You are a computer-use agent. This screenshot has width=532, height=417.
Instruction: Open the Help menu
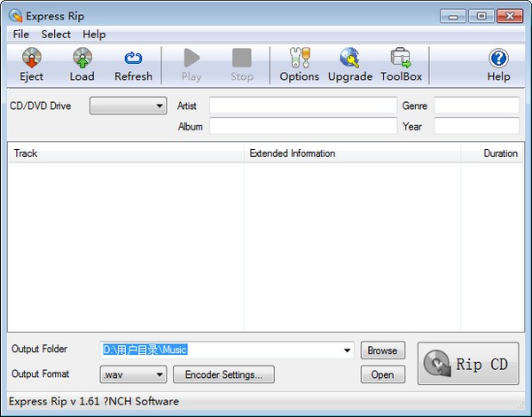click(x=94, y=35)
